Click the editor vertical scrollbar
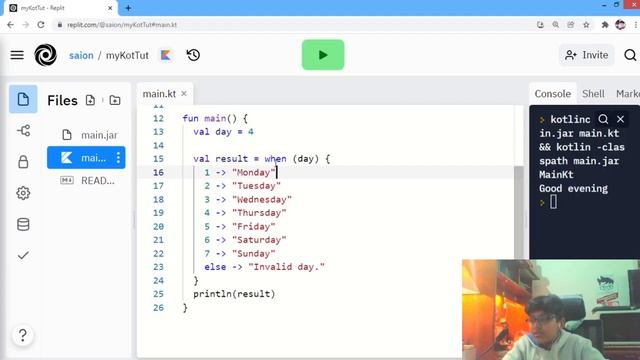Viewport: 640px width, 360px height. pos(519,212)
